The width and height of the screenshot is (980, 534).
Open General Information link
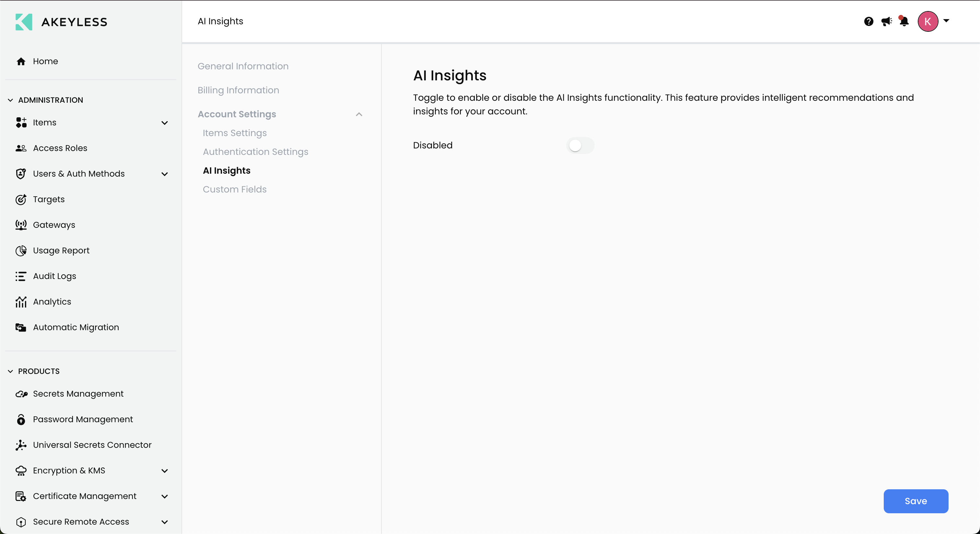[x=243, y=66]
